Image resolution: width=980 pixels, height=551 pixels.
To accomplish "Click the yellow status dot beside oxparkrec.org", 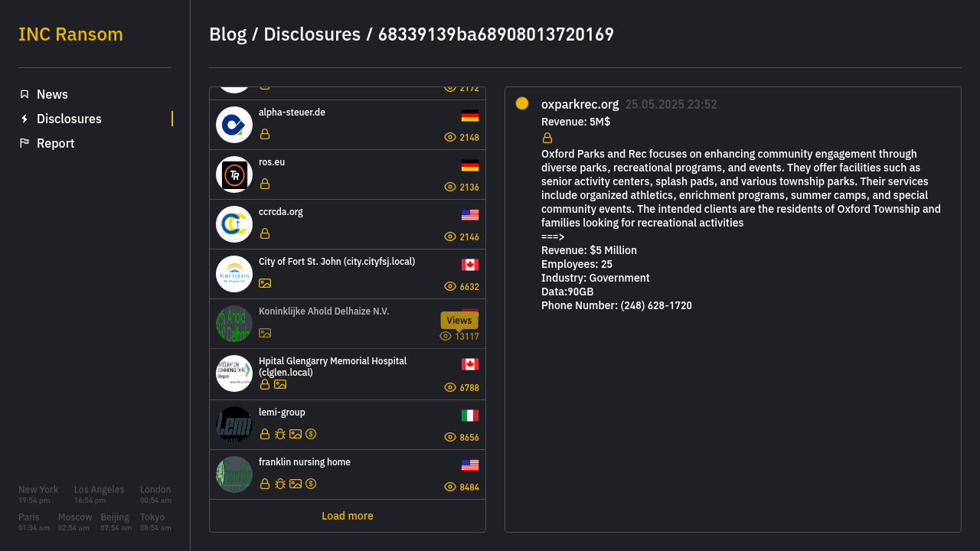I will [522, 103].
